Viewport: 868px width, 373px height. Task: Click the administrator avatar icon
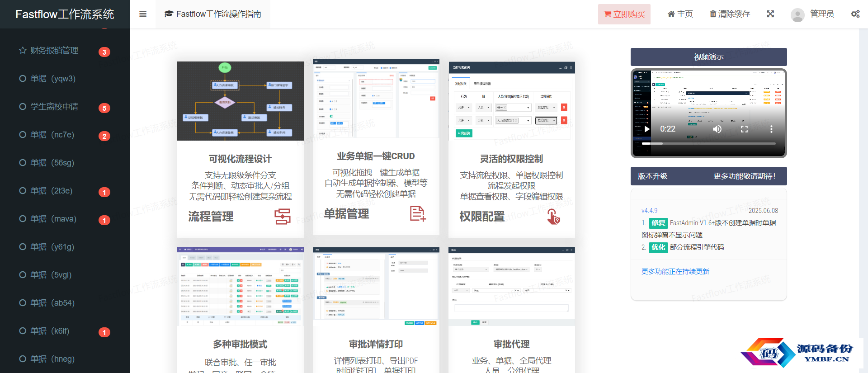point(798,15)
